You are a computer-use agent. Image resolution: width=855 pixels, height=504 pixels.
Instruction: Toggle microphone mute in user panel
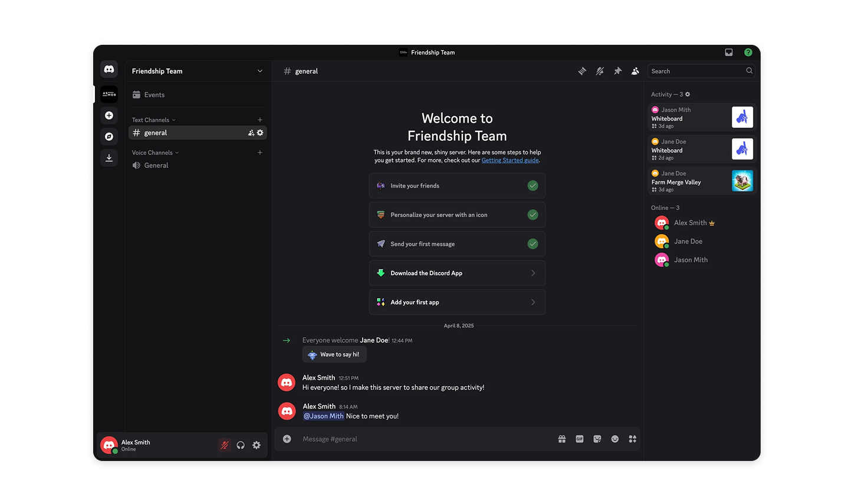[224, 445]
